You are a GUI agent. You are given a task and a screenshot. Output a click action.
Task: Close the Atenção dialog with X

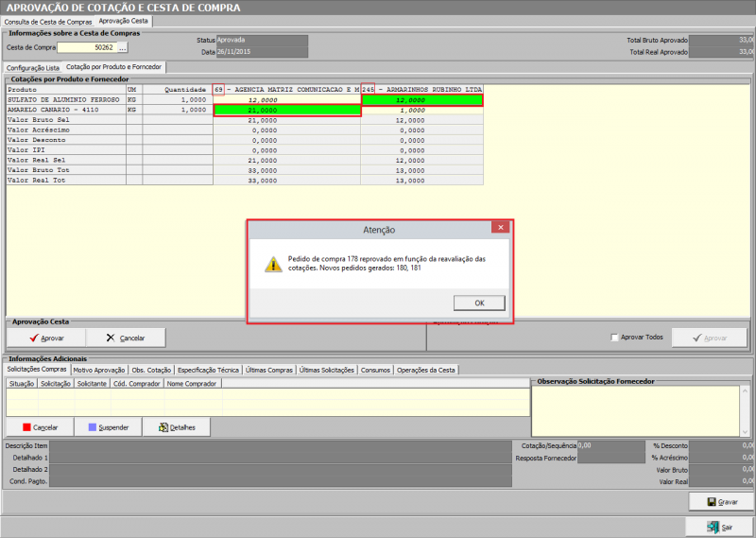tap(500, 228)
